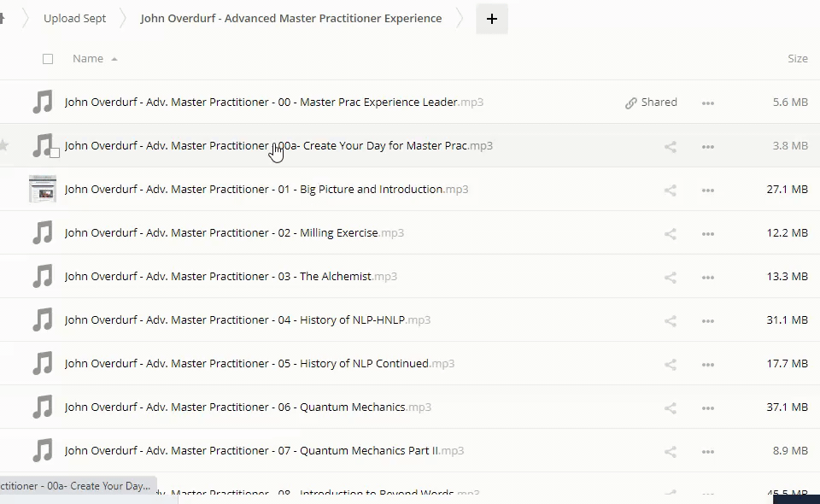The width and height of the screenshot is (820, 504).
Task: Click share icon for 07 - Quantum Mechanics Part II
Action: [670, 451]
